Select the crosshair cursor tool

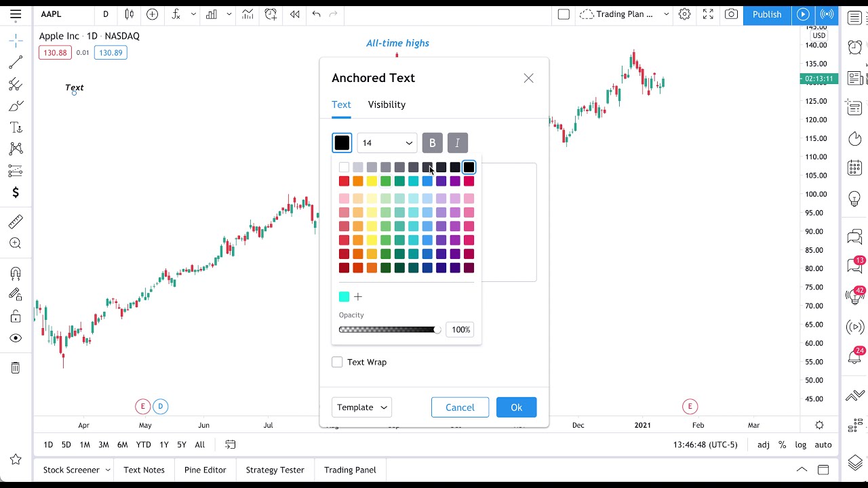(16, 41)
